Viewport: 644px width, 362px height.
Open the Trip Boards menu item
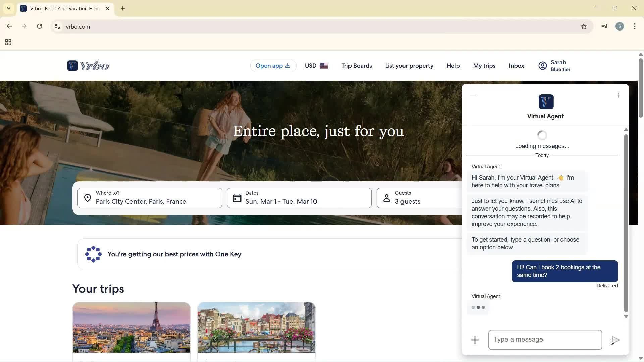[357, 66]
